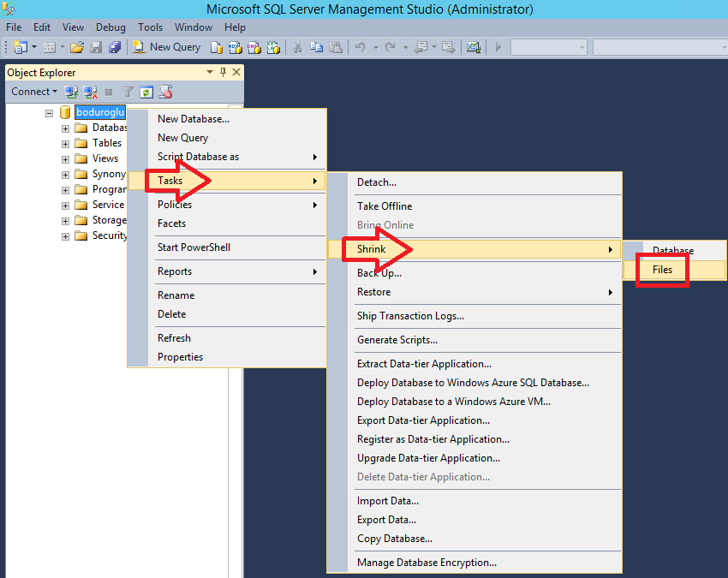Select Files in the Shrink submenu

point(674,270)
